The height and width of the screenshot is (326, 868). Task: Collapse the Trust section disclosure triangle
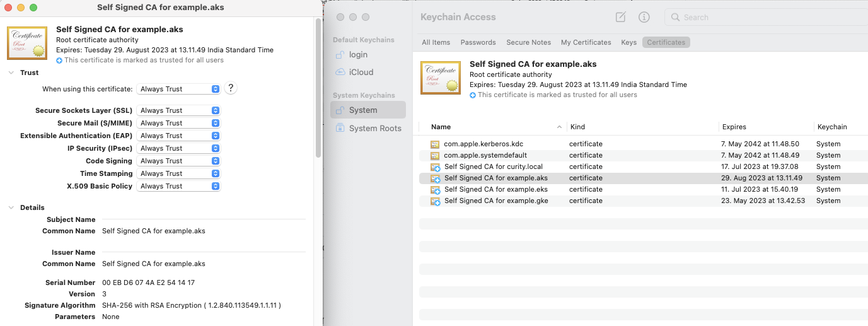tap(11, 73)
